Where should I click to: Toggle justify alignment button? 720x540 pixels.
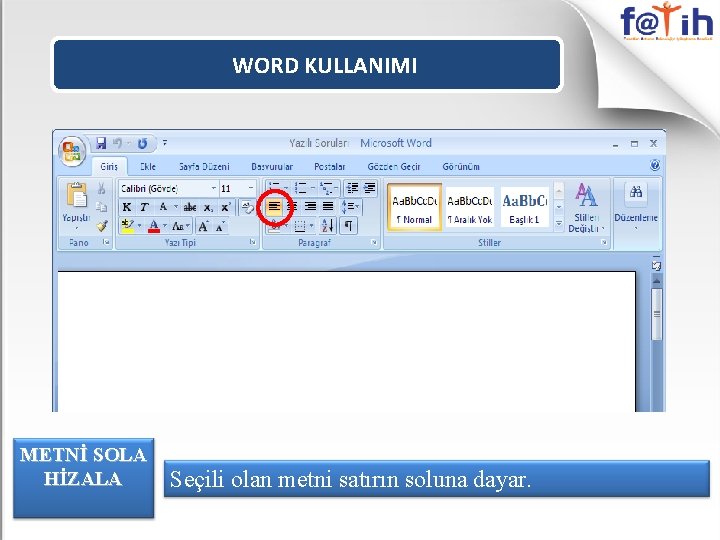pyautogui.click(x=328, y=207)
